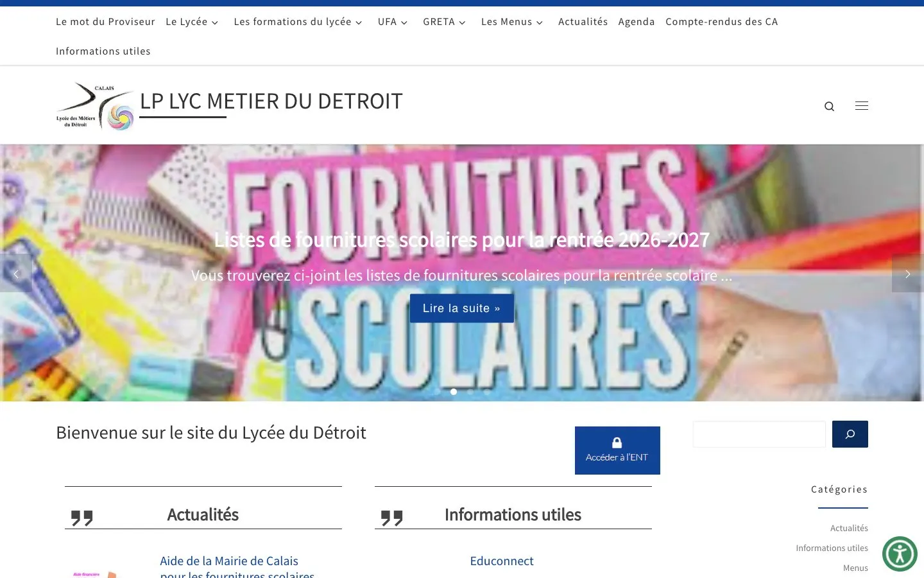Expand the GRETA submenu chevron
Screen dimensions: 924x578
click(x=462, y=22)
